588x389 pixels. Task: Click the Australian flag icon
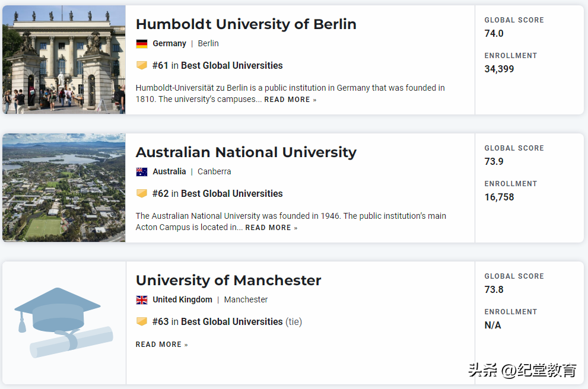(x=141, y=172)
